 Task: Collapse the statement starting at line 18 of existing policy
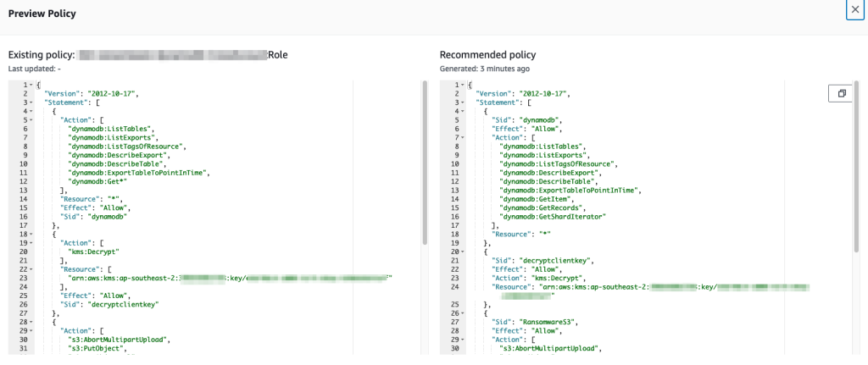click(31, 235)
